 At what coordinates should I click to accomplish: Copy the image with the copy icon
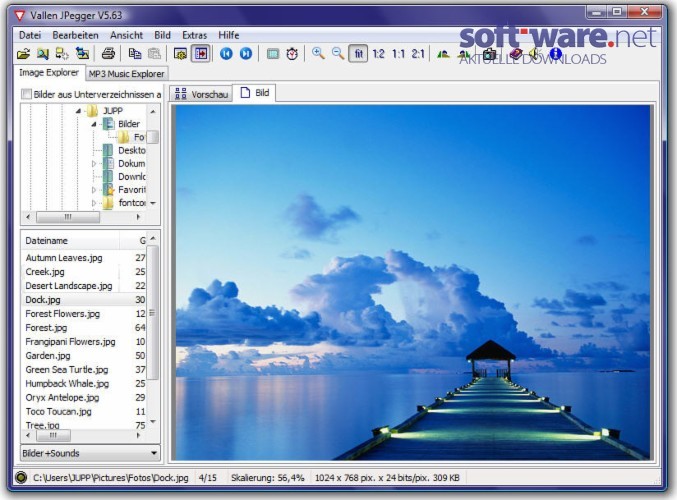tap(135, 54)
